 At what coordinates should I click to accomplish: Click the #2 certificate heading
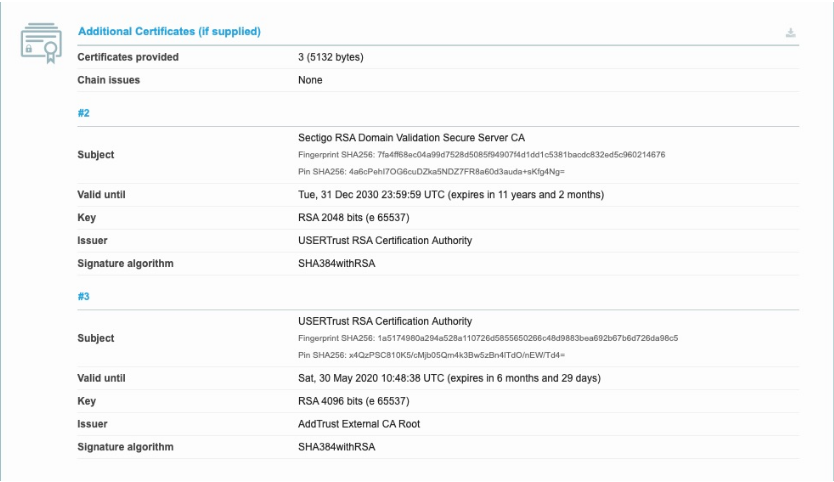(x=84, y=114)
